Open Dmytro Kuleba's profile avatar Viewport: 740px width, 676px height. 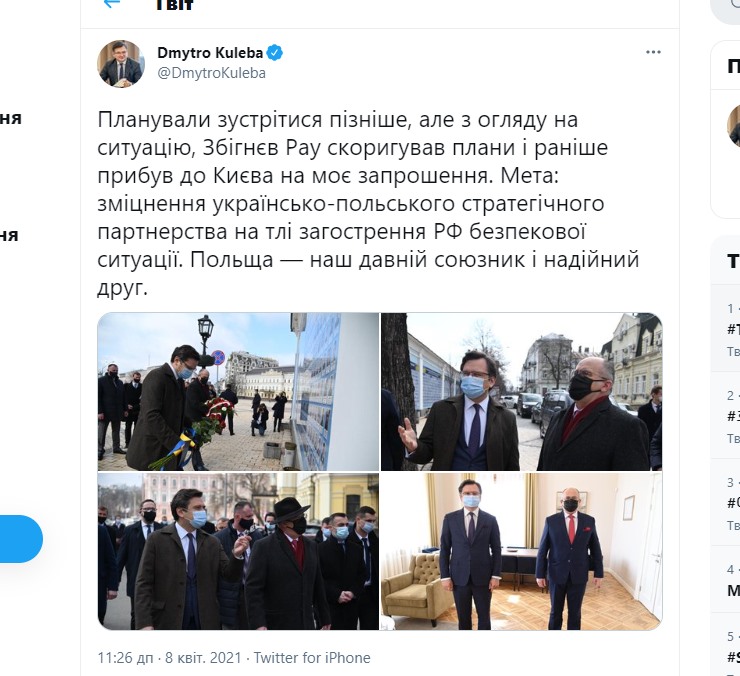point(121,63)
